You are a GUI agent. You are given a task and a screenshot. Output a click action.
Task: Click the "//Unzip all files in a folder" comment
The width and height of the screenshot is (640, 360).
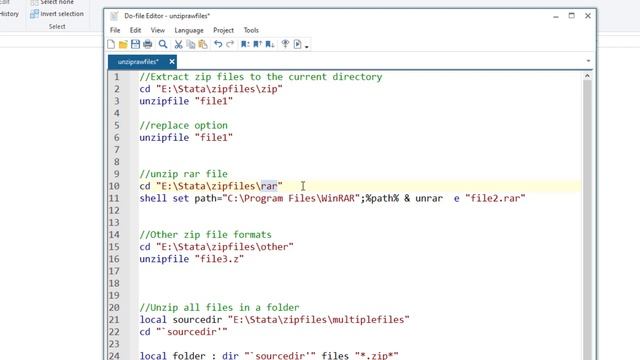point(220,307)
